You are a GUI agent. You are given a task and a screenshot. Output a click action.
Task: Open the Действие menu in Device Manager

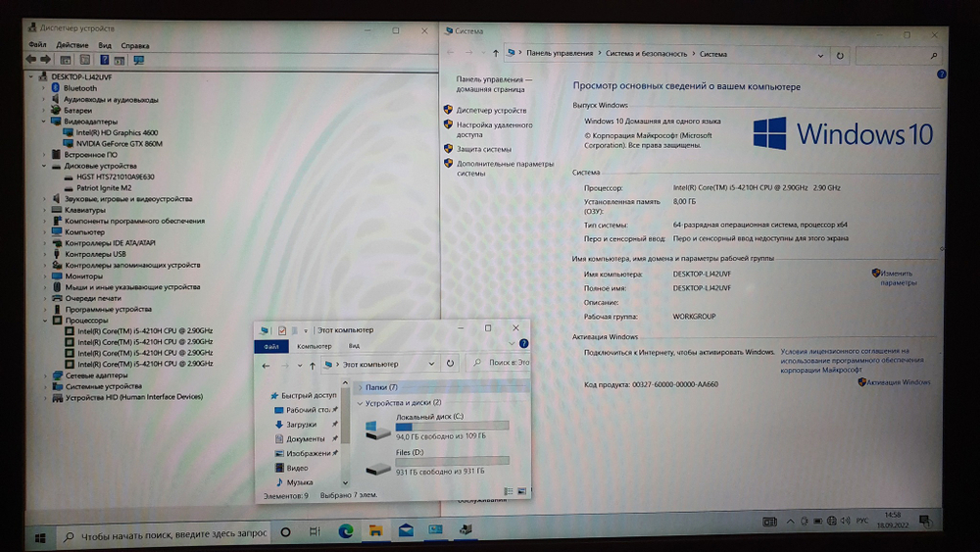(x=72, y=45)
